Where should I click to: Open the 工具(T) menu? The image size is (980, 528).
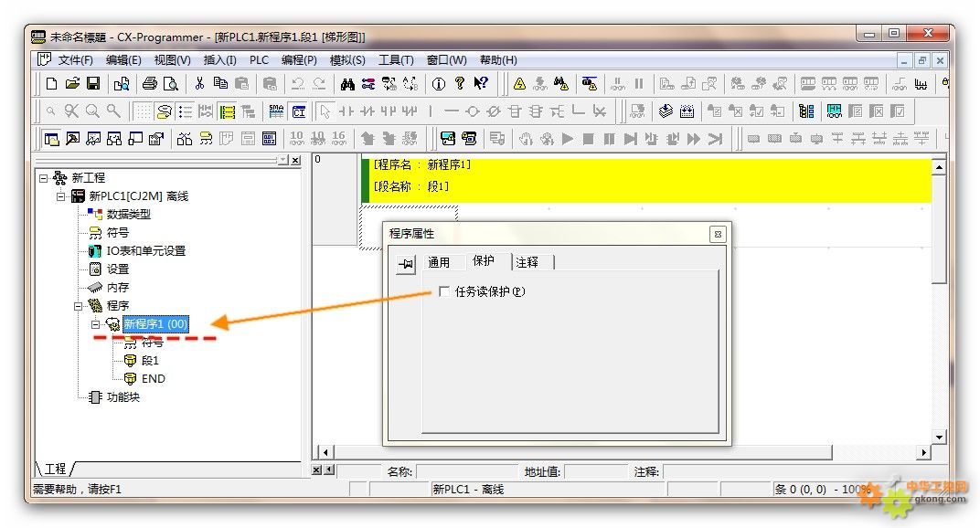[x=396, y=60]
